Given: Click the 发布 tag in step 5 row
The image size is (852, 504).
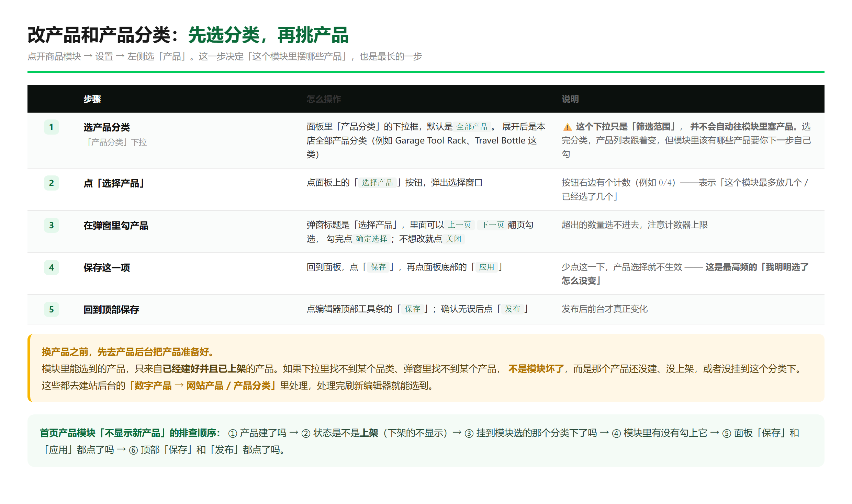Looking at the screenshot, I should (512, 309).
